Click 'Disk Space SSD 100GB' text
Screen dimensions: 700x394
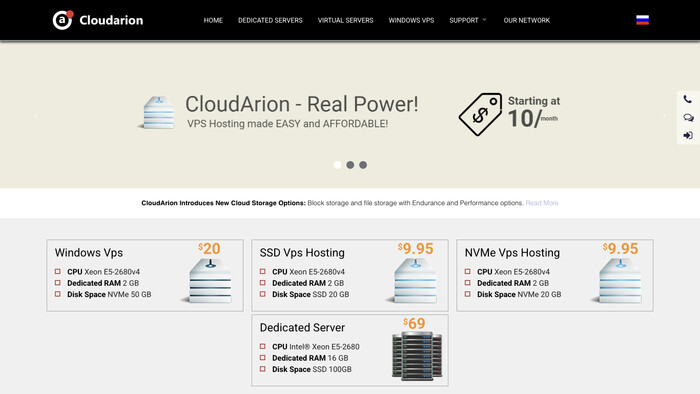click(x=312, y=369)
